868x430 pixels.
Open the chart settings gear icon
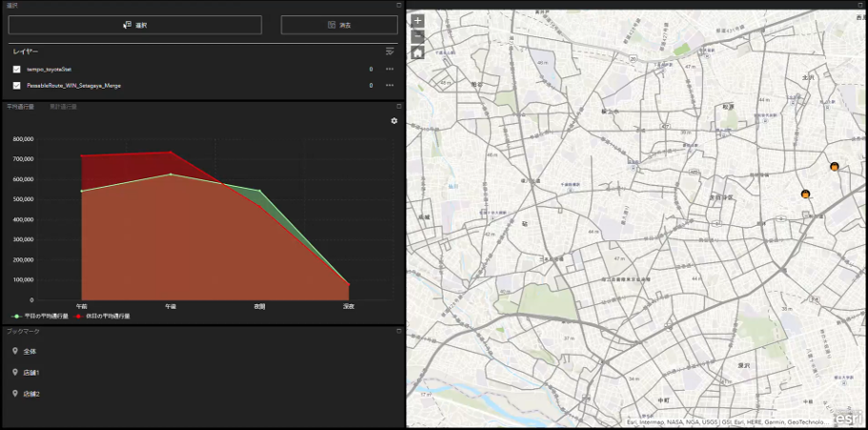394,121
